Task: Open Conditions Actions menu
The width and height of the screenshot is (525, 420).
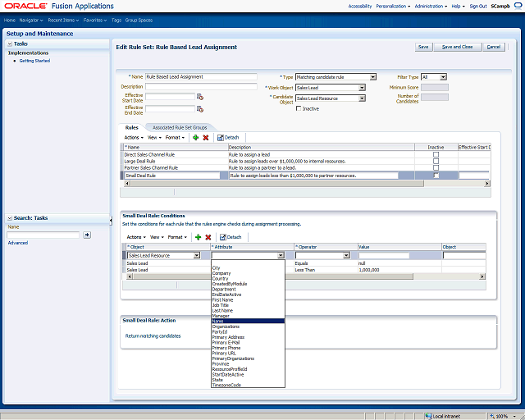Action: point(136,237)
